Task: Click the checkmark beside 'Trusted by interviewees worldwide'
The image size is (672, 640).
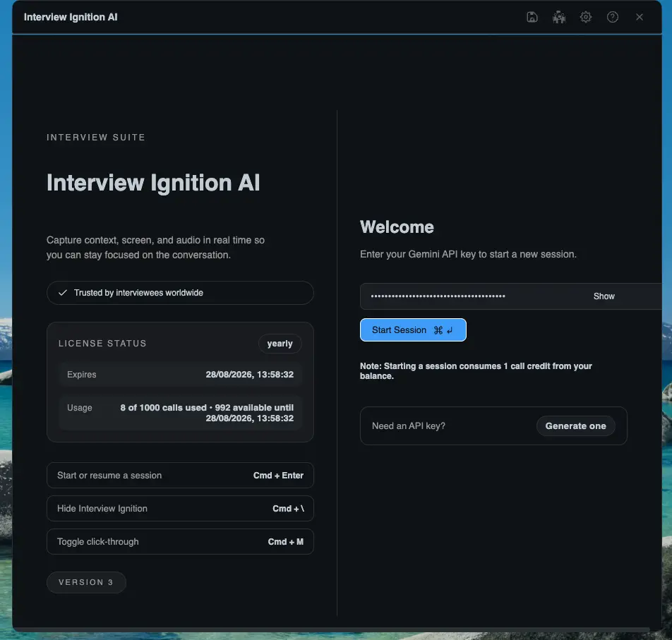Action: point(63,292)
